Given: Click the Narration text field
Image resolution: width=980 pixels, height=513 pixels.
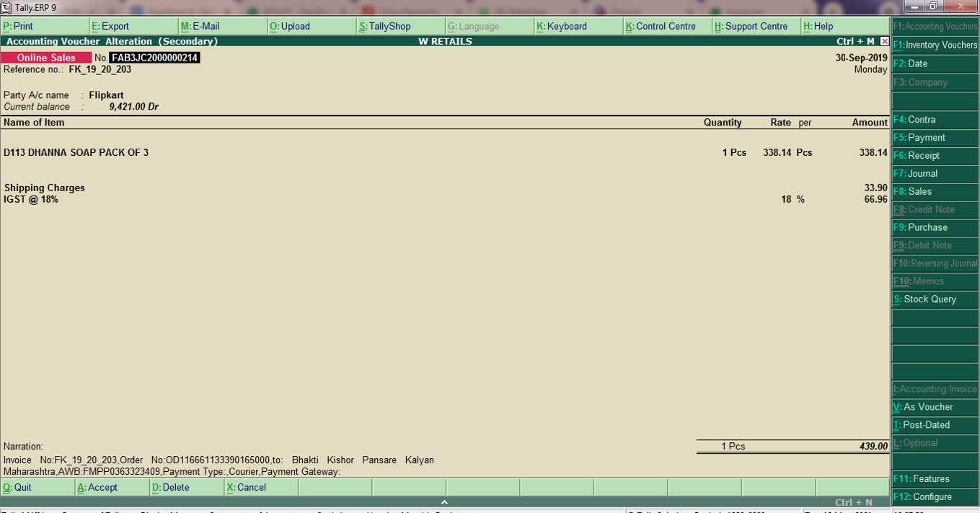Looking at the screenshot, I should [218, 466].
